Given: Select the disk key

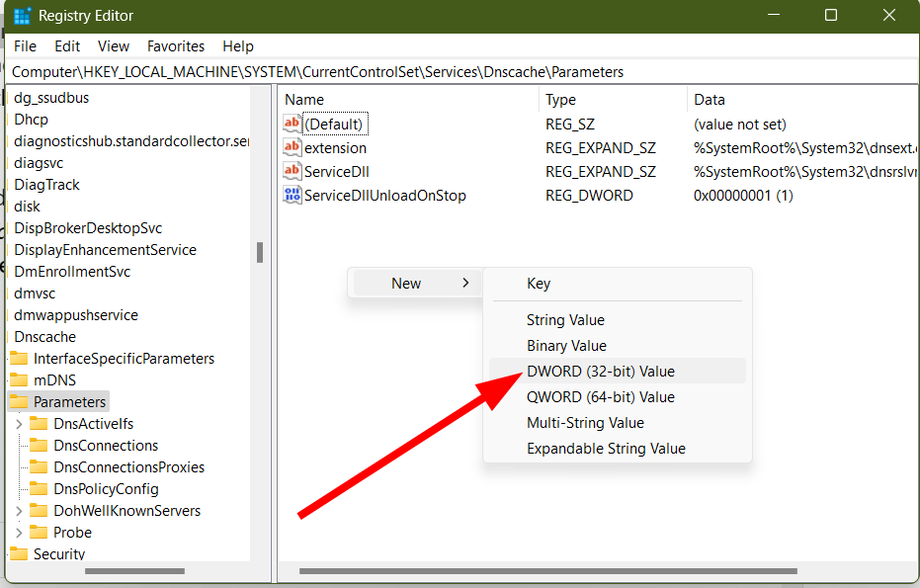Looking at the screenshot, I should [27, 206].
